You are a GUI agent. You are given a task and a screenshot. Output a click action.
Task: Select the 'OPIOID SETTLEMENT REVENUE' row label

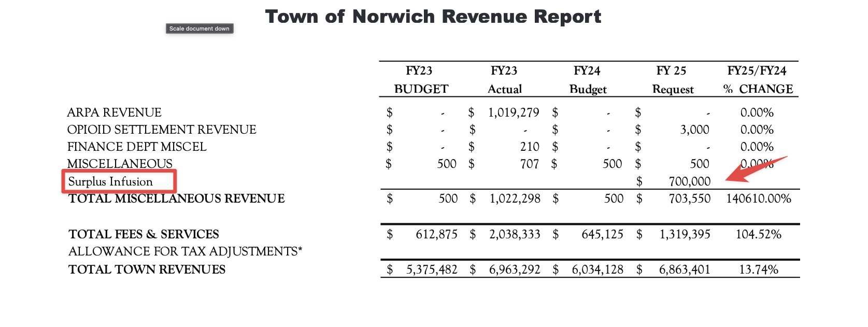click(x=162, y=130)
